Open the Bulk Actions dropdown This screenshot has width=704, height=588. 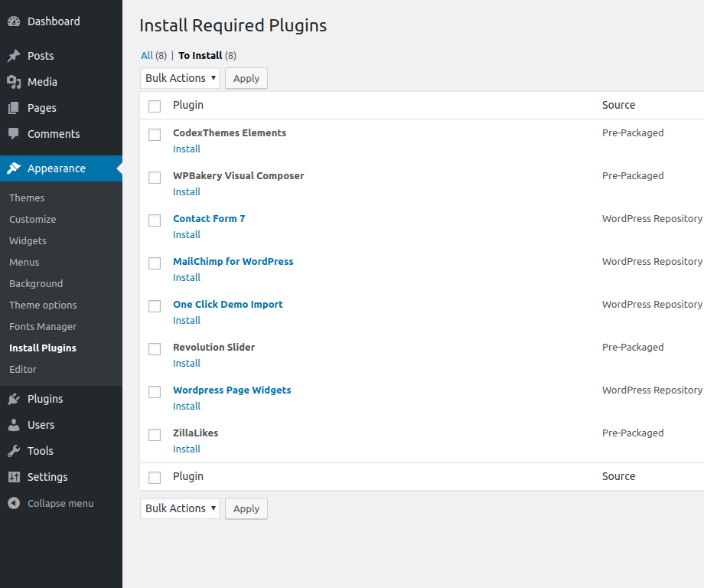[180, 78]
